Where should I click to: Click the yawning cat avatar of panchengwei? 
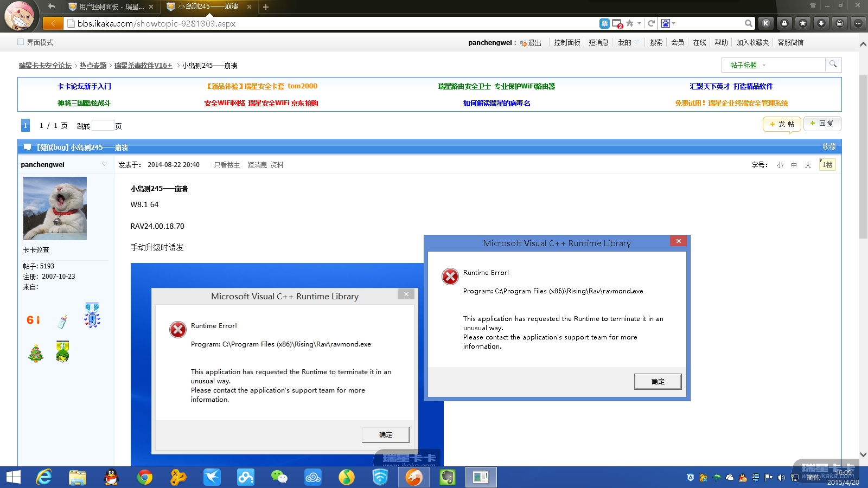[55, 208]
